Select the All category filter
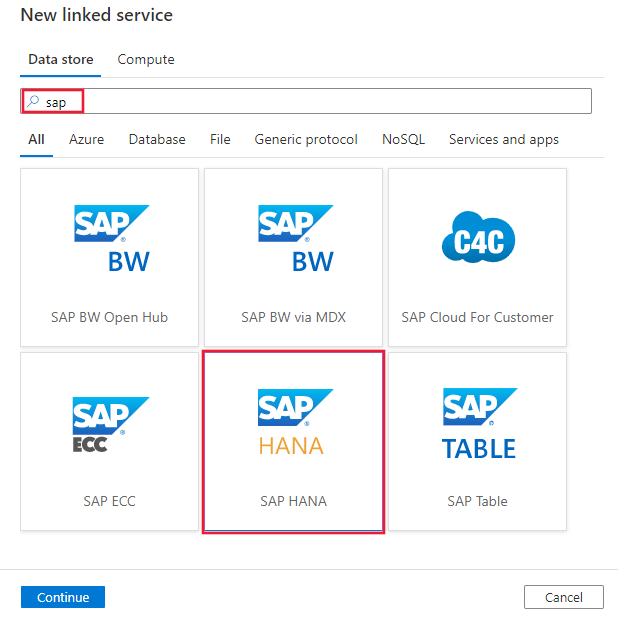 (36, 140)
